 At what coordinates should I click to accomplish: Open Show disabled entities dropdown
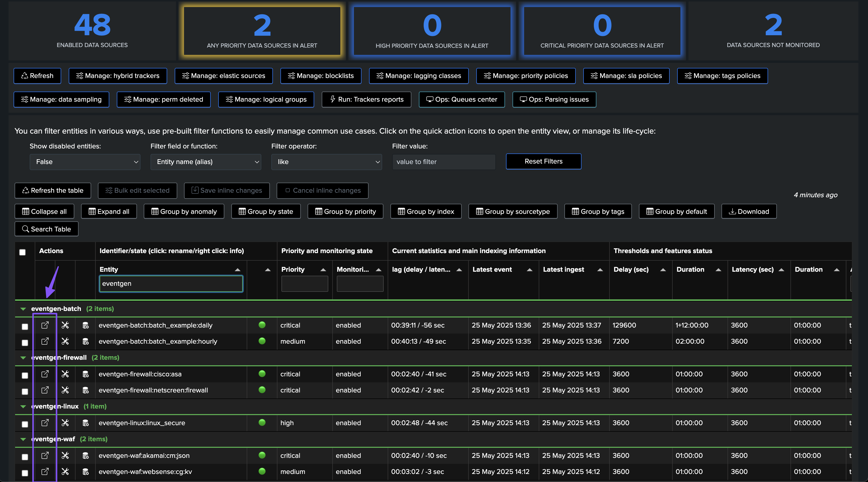[x=85, y=162]
